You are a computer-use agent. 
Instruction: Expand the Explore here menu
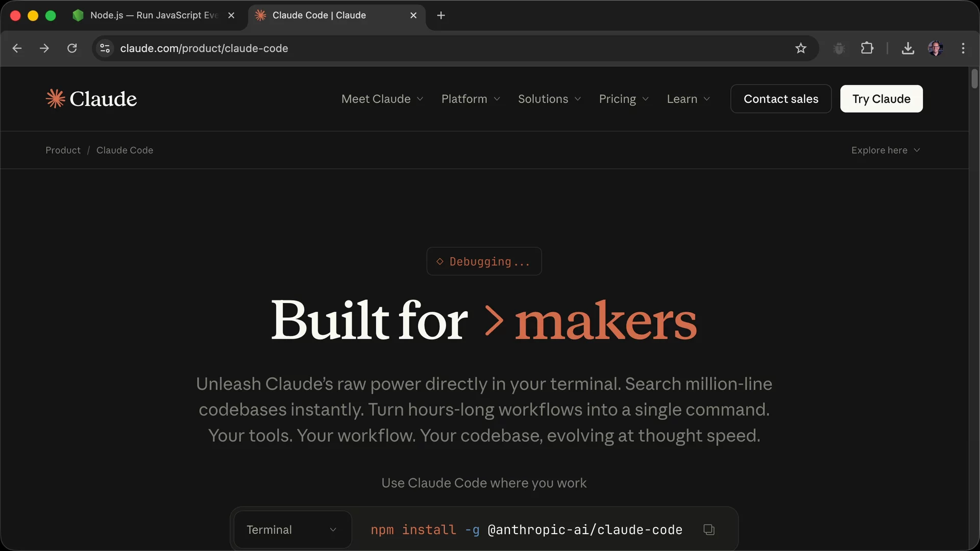coord(885,150)
